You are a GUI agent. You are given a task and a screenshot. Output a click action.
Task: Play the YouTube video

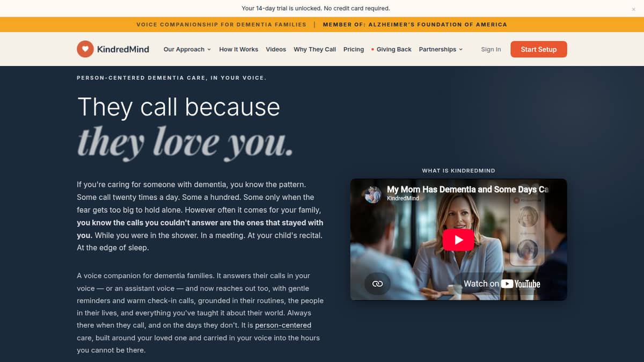(458, 240)
